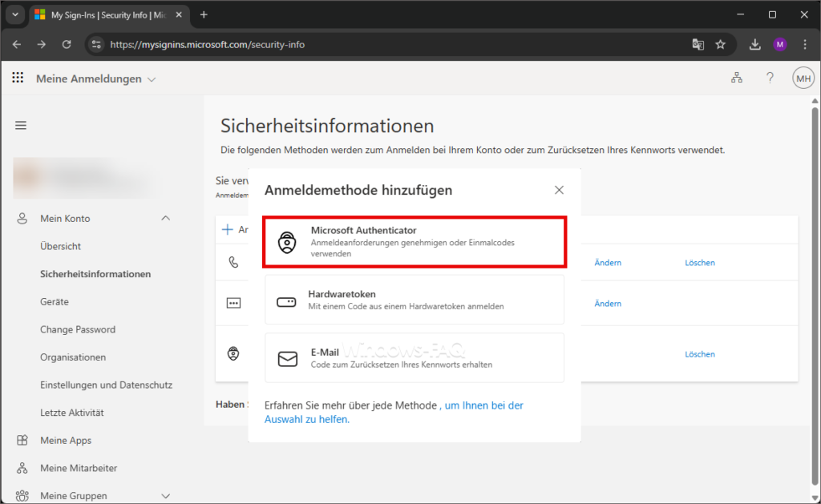Viewport: 821px width, 504px height.
Task: Go forward with the browser forward arrow
Action: click(x=42, y=45)
